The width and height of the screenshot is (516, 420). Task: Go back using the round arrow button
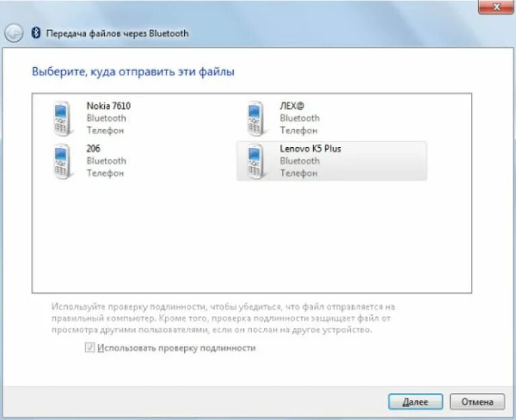coord(13,33)
